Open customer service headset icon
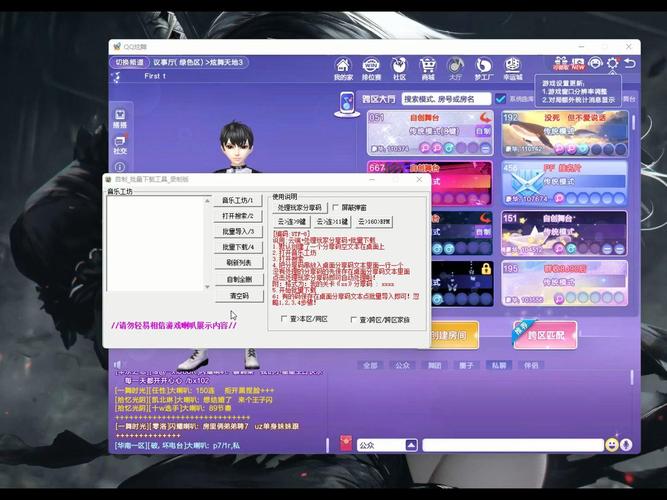Screen dimensions: 667x500 596,63
